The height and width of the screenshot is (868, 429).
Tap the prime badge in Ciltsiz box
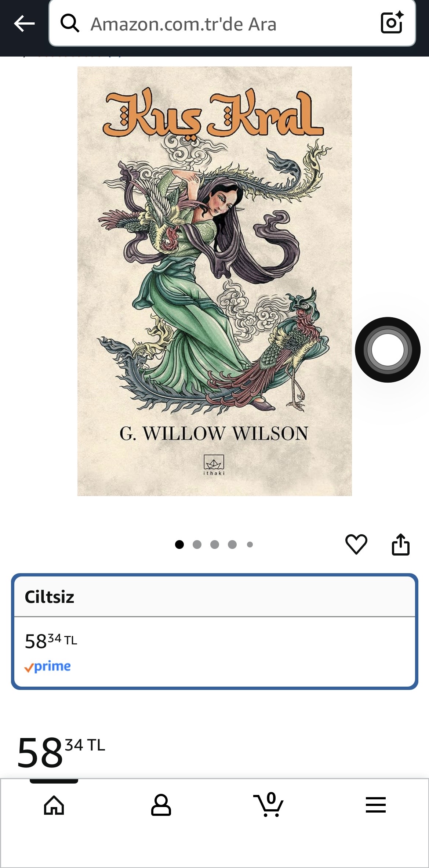click(47, 667)
